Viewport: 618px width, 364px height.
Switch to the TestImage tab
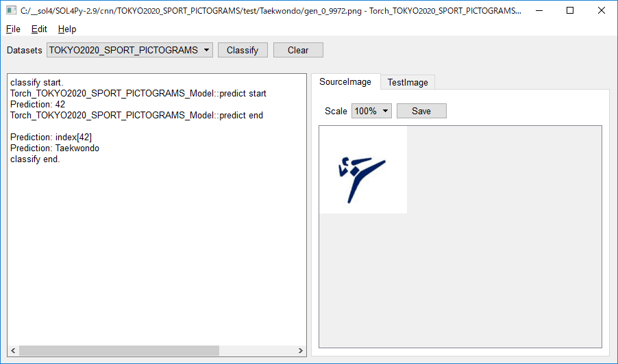tap(408, 82)
